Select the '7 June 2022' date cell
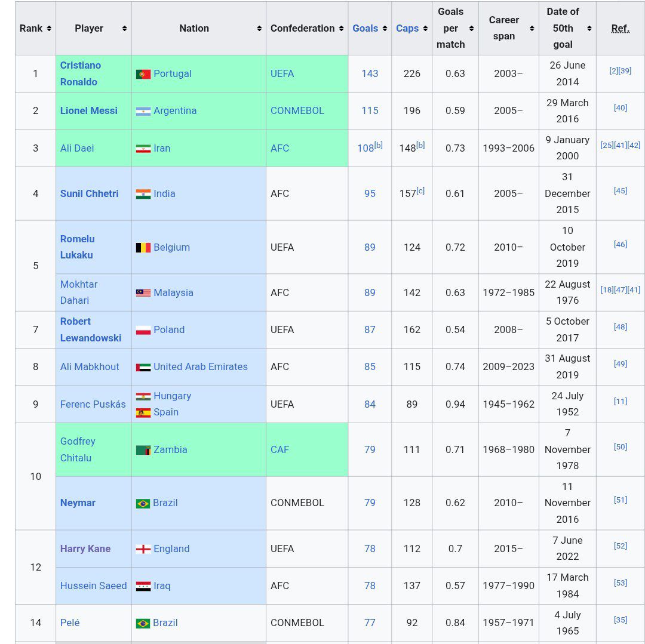645x644 pixels. [x=567, y=549]
